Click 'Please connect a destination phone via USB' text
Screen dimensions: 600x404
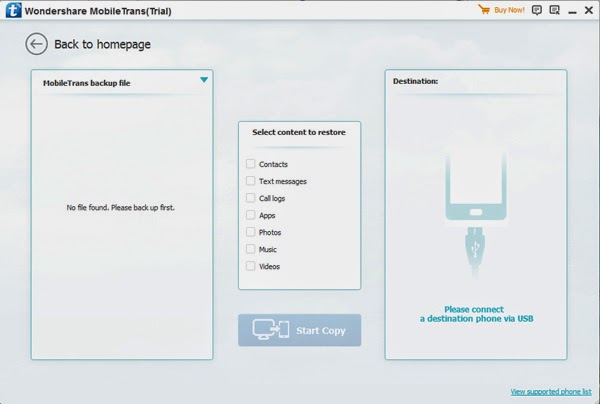pyautogui.click(x=476, y=314)
